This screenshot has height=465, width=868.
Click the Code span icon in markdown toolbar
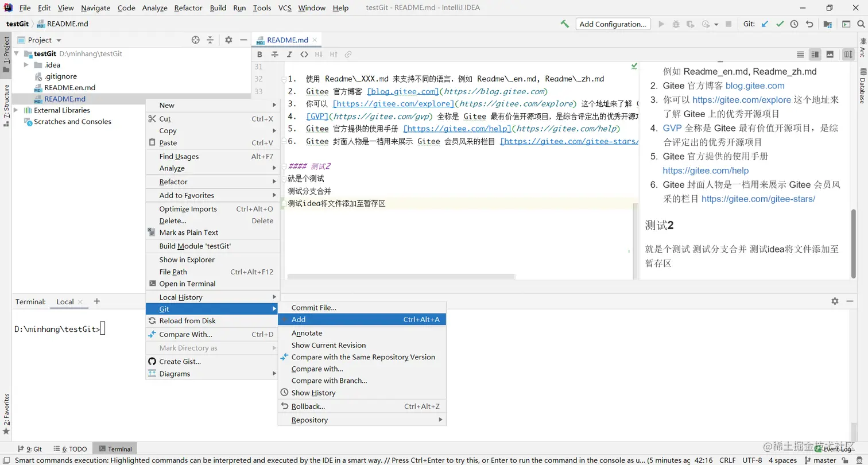pyautogui.click(x=304, y=55)
